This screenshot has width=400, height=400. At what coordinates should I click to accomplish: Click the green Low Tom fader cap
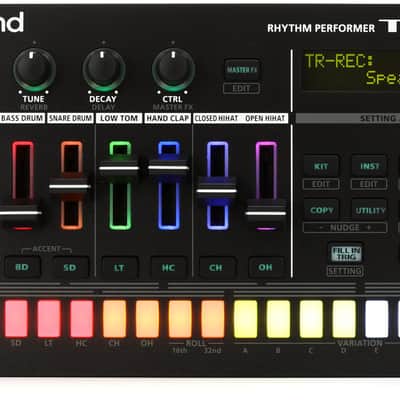point(119,168)
